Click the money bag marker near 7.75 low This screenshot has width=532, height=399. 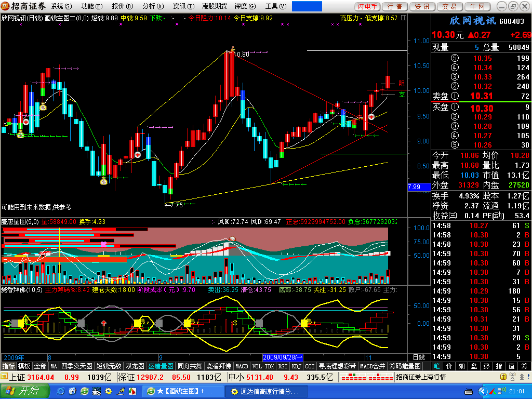104,181
